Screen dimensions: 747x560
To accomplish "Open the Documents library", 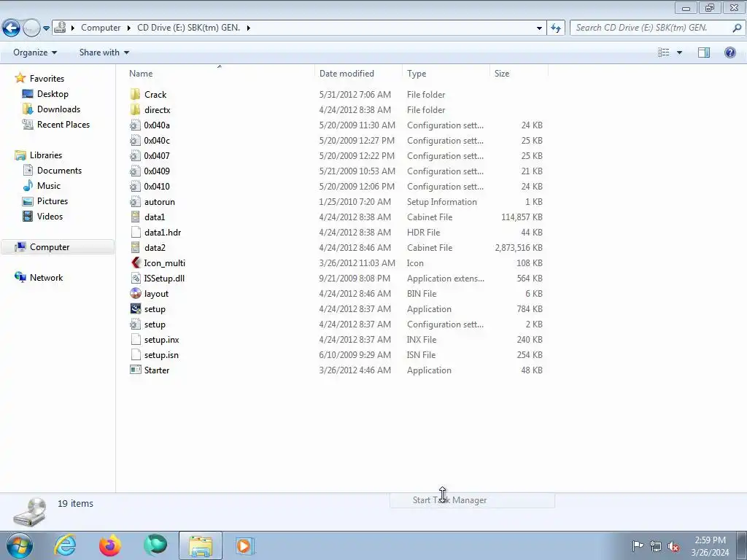I will [x=59, y=171].
